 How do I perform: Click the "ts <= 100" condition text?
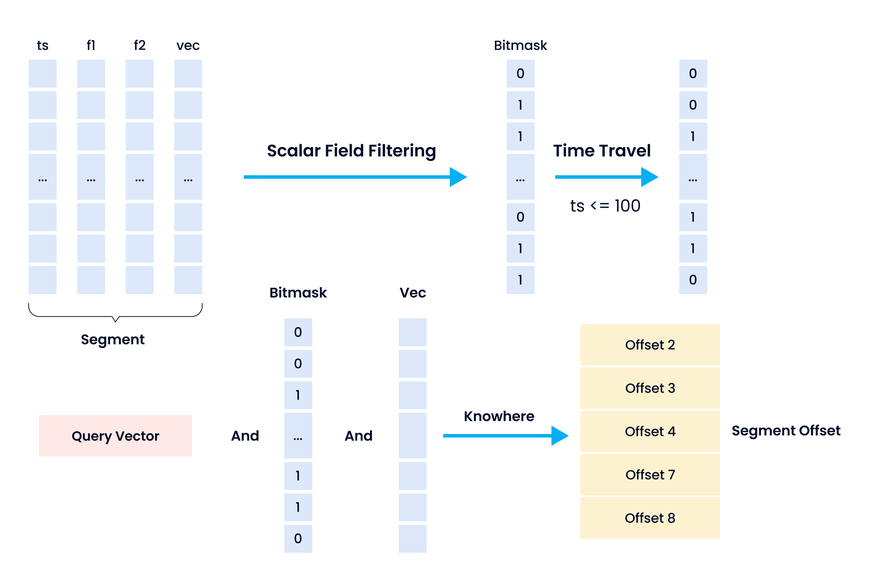pos(605,206)
